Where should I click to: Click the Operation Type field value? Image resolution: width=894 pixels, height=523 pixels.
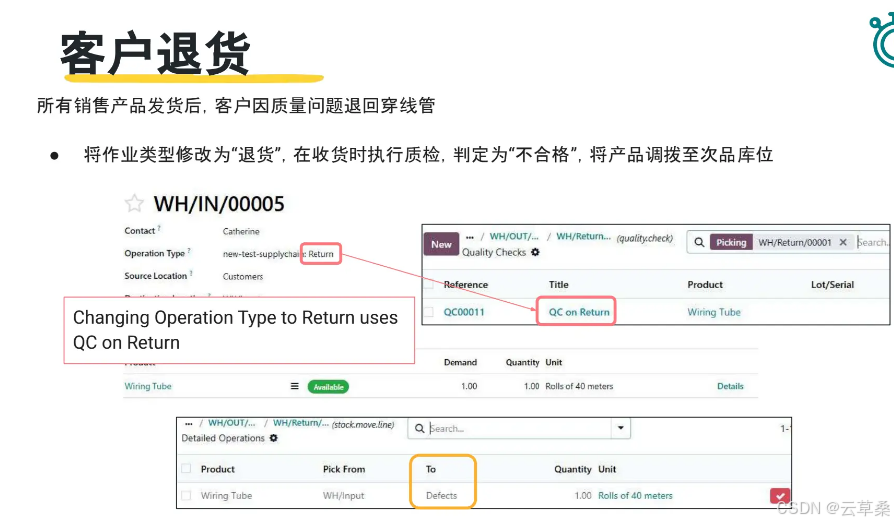click(x=278, y=254)
